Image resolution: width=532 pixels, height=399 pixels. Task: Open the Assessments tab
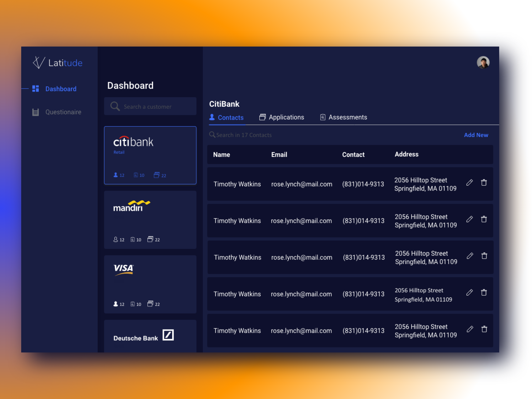[344, 117]
